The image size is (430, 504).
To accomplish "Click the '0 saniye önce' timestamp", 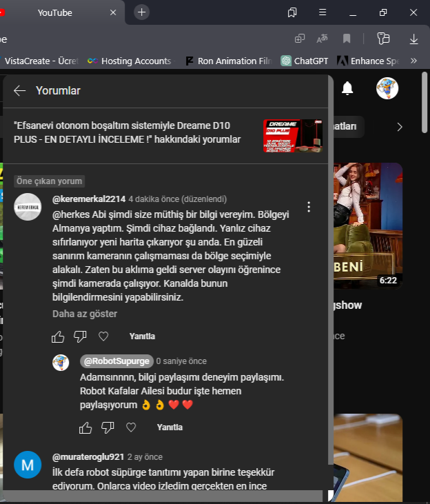I will pos(181,361).
